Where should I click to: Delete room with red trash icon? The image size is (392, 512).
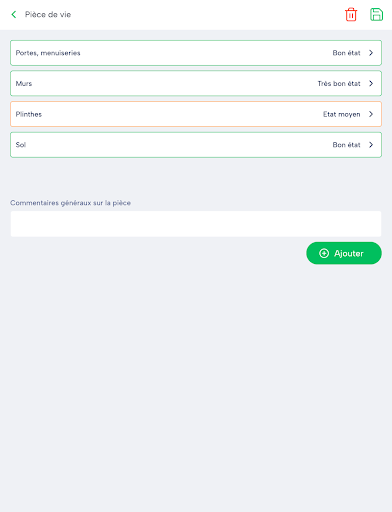[351, 14]
